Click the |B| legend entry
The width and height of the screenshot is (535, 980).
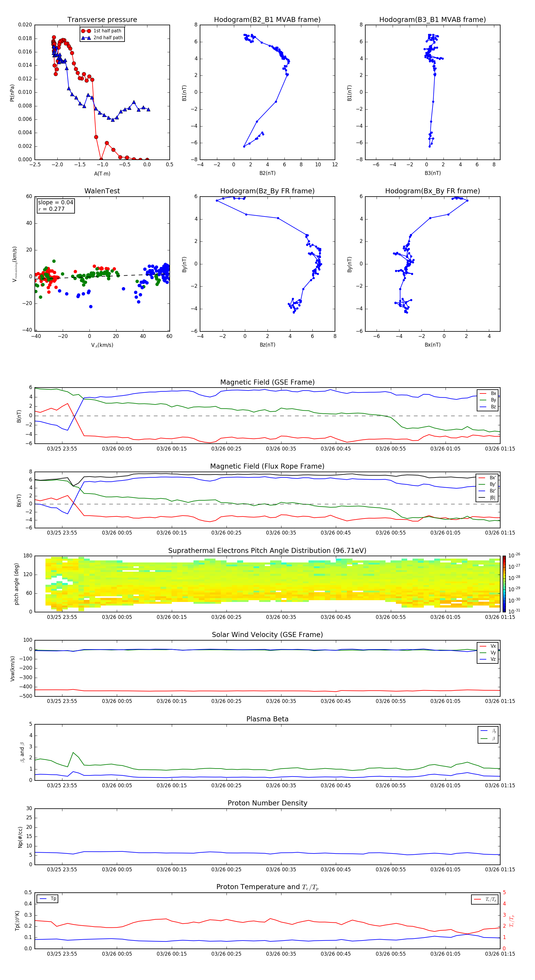(x=487, y=498)
